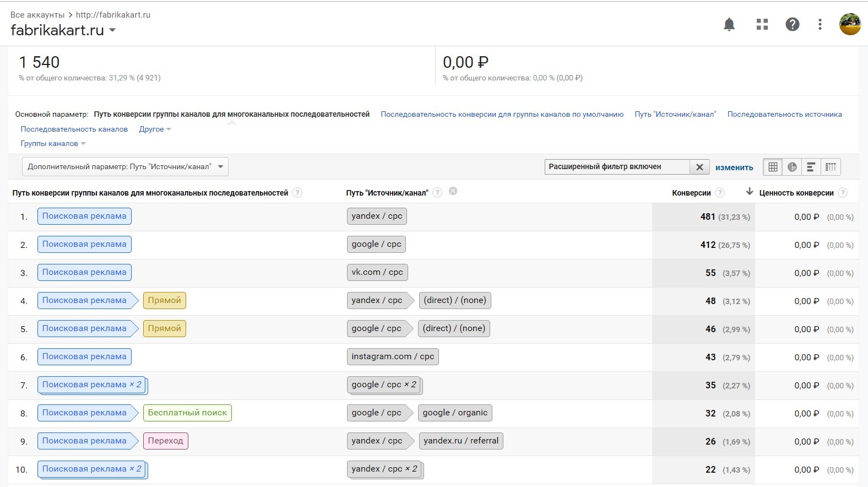
Task: Select the Путь "Источник/канал" primary dimension
Action: pyautogui.click(x=675, y=114)
